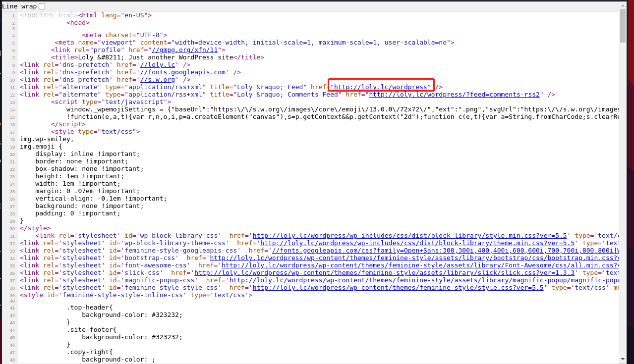Image resolution: width=634 pixels, height=364 pixels.
Task: Visit the //s.w.org dns-prefetch link
Action: tap(158, 80)
